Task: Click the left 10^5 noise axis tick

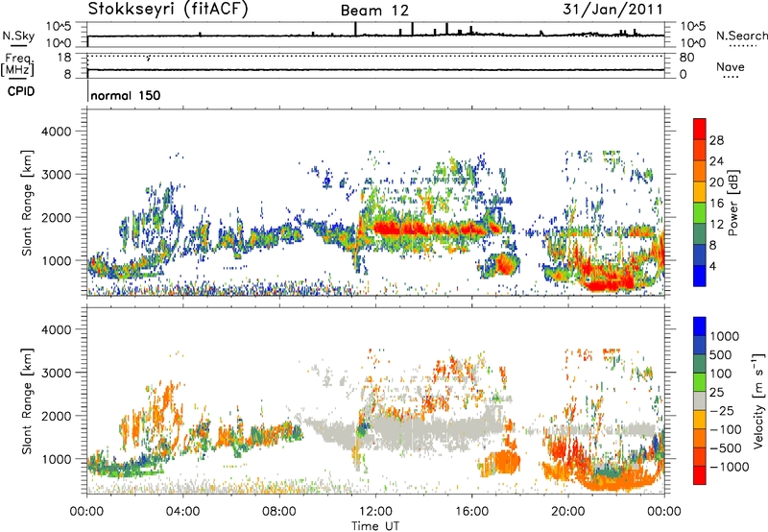Action: (x=59, y=27)
